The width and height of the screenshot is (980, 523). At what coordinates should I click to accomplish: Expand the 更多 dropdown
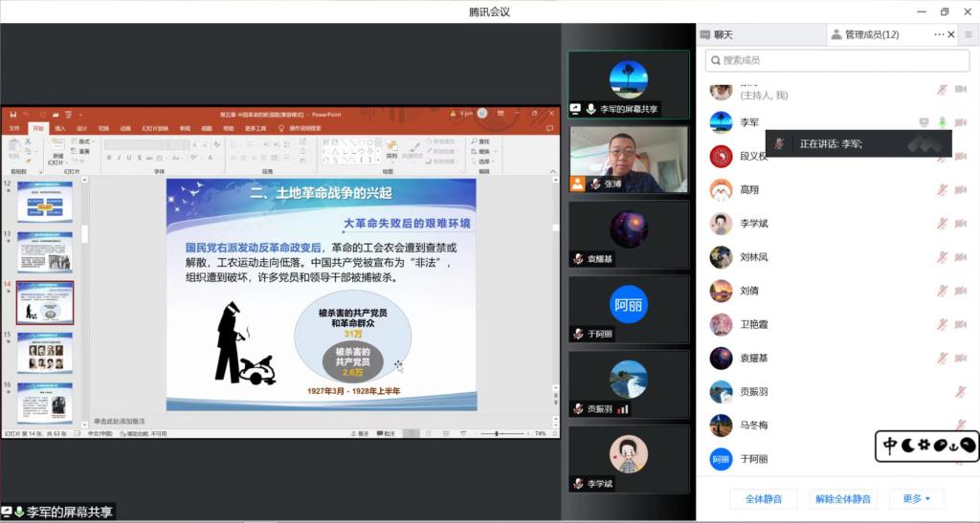[x=916, y=498]
